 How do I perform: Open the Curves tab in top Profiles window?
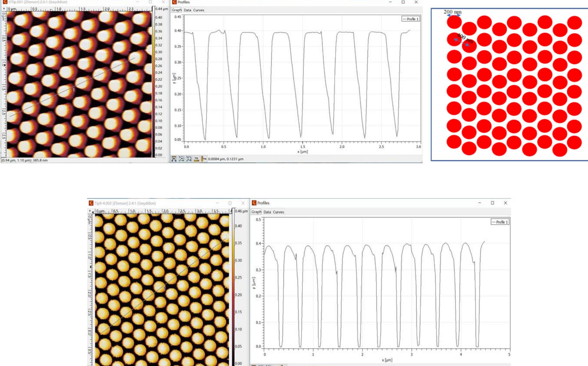point(199,10)
